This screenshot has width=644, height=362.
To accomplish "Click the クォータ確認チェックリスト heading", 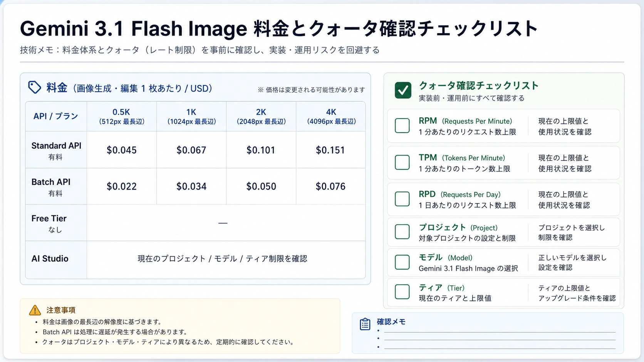I will coord(479,85).
